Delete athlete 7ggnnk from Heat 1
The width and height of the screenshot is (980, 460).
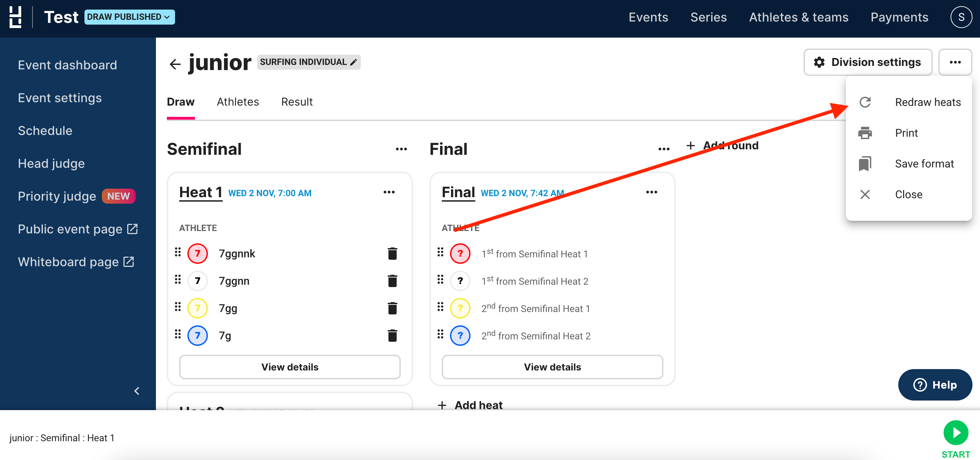392,254
